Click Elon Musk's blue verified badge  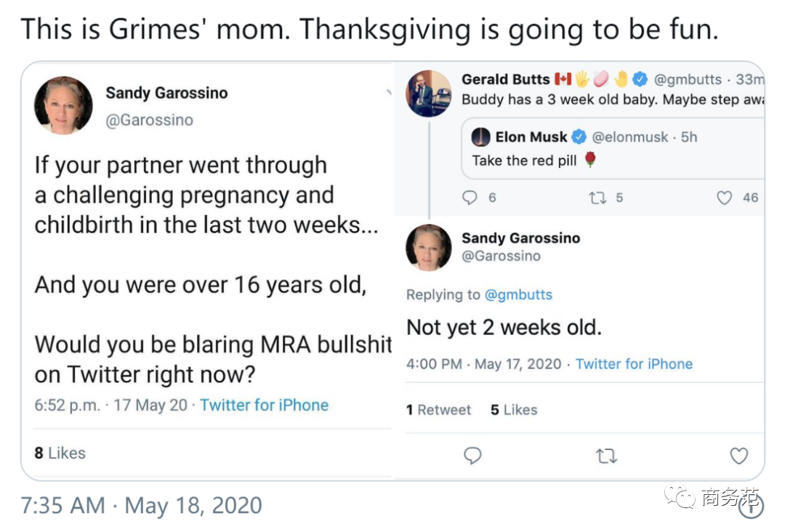(579, 137)
